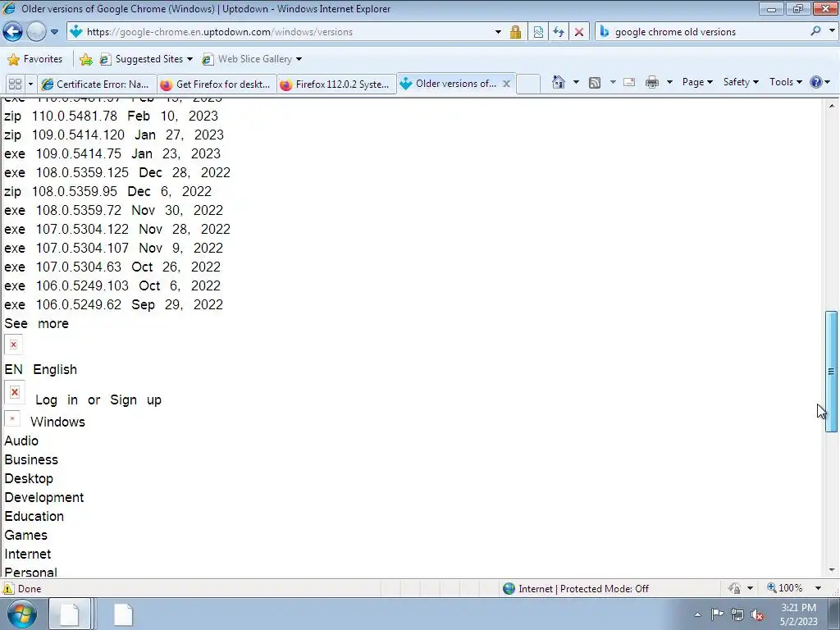840x630 pixels.
Task: Click Log in or Sign up
Action: [x=98, y=400]
